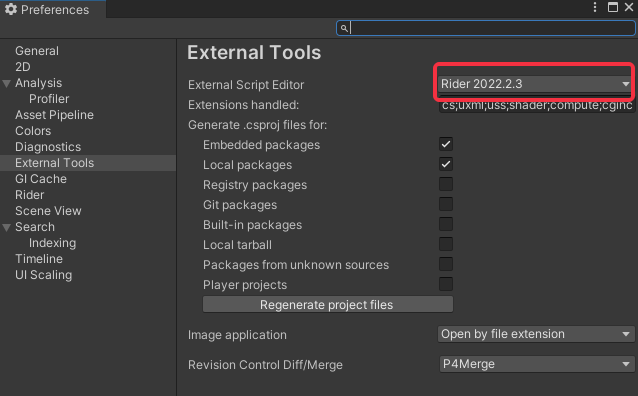Go to the GI Cache settings
This screenshot has width=638, height=396.
41,179
